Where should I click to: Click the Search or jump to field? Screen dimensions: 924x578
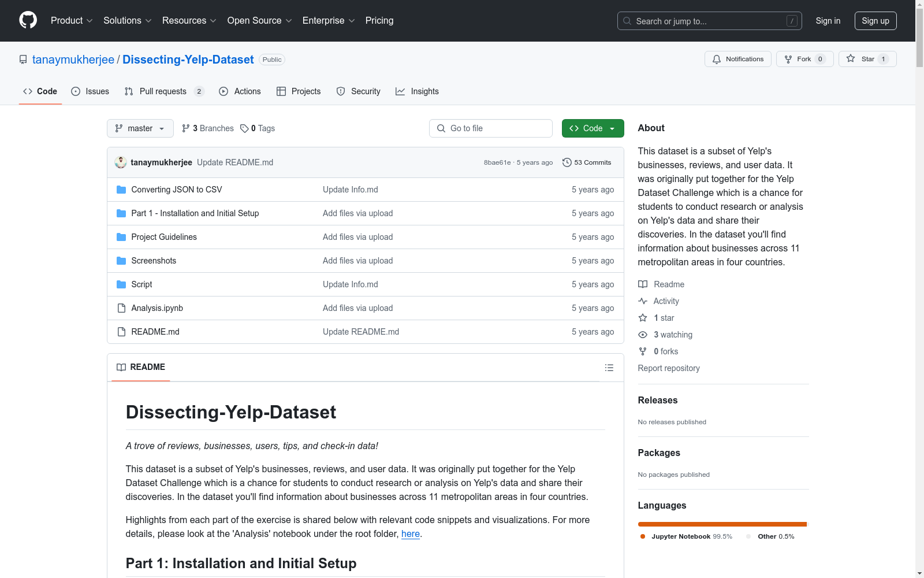point(710,21)
